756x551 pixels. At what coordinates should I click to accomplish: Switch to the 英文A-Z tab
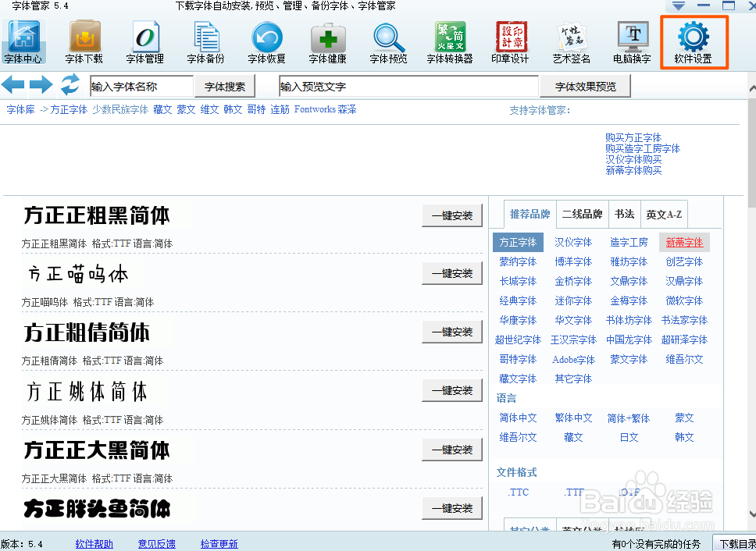[x=664, y=215]
